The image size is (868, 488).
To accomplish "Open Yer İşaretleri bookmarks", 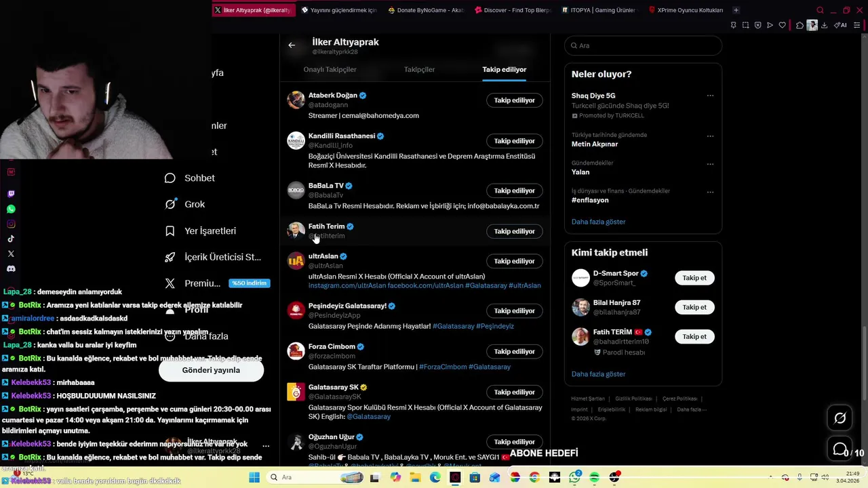I will click(200, 230).
